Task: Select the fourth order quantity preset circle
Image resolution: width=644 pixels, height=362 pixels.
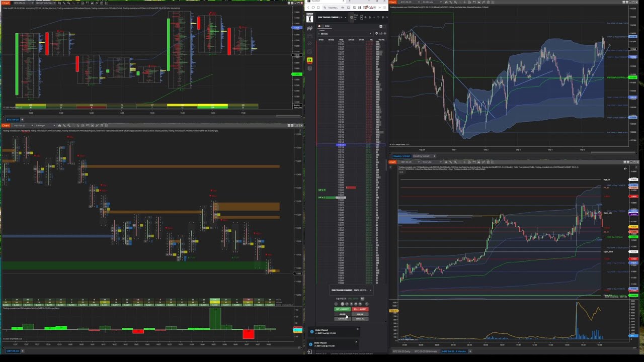Action: click(356, 304)
